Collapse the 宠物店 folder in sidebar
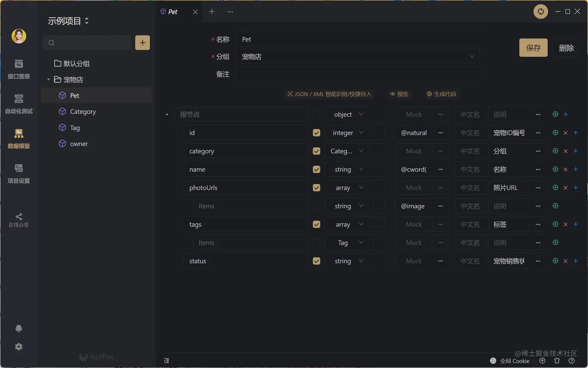The height and width of the screenshot is (368, 588). tap(49, 79)
